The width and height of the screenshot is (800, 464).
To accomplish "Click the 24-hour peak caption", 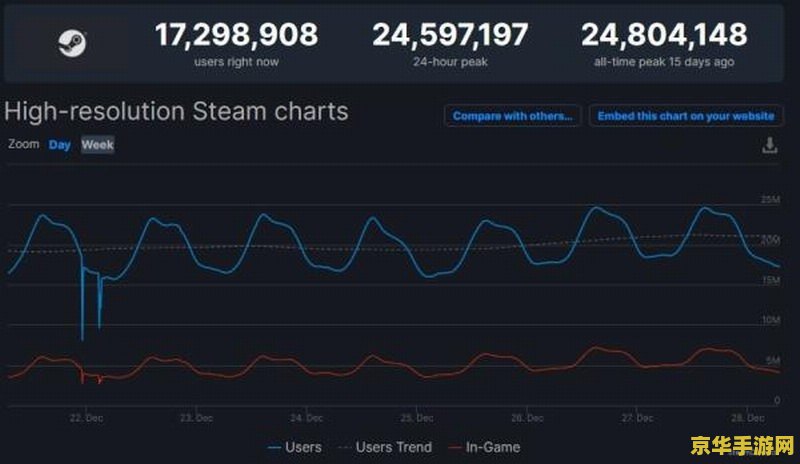I will 450,62.
